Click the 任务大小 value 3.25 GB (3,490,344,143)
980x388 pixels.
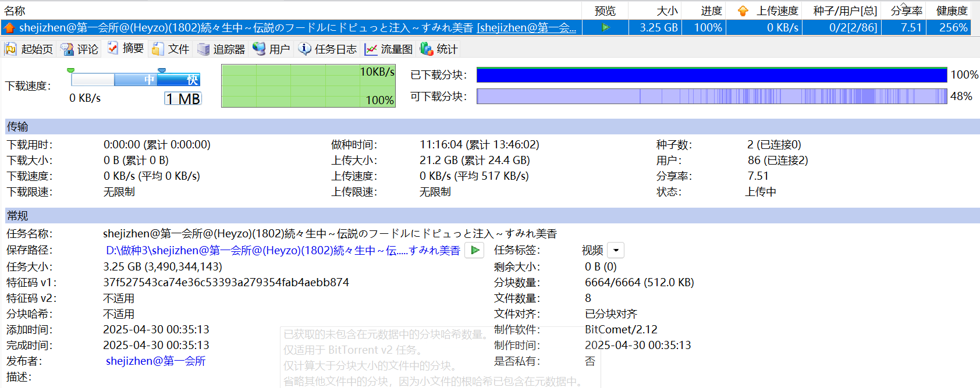coord(162,266)
